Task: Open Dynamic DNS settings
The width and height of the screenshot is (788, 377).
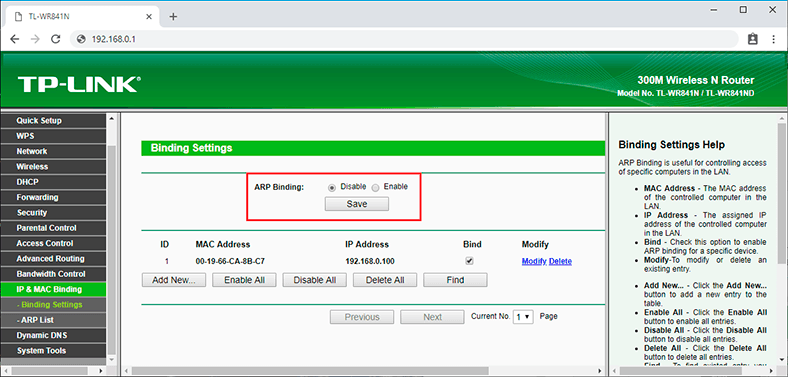Action: click(53, 335)
